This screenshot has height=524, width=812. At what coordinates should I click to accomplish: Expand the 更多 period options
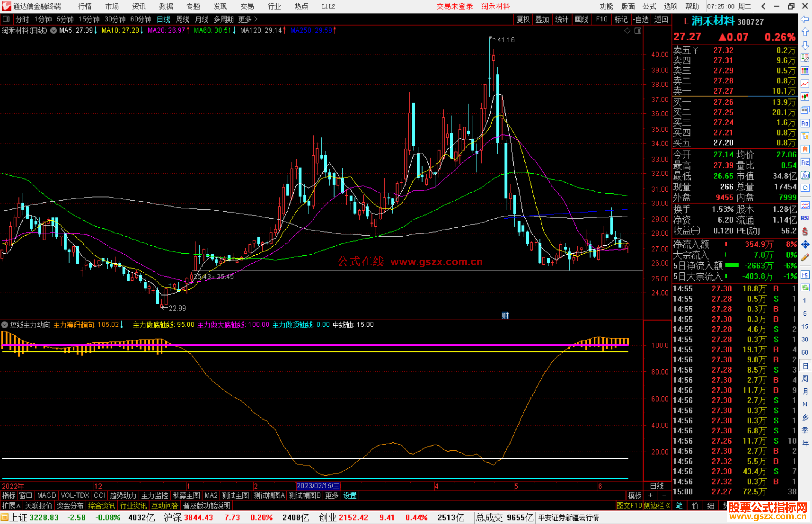(248, 19)
